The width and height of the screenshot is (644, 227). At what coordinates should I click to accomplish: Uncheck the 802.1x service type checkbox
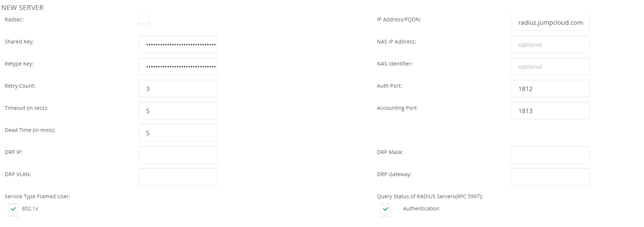[x=13, y=209]
